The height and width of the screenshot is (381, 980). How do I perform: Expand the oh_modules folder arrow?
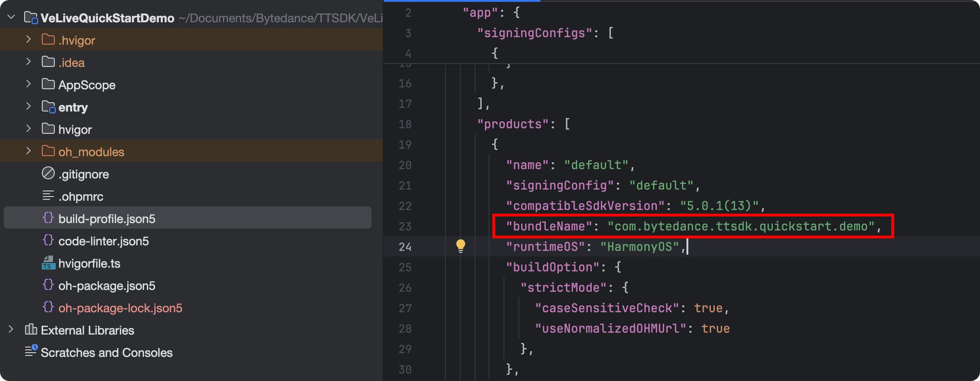pyautogui.click(x=28, y=151)
